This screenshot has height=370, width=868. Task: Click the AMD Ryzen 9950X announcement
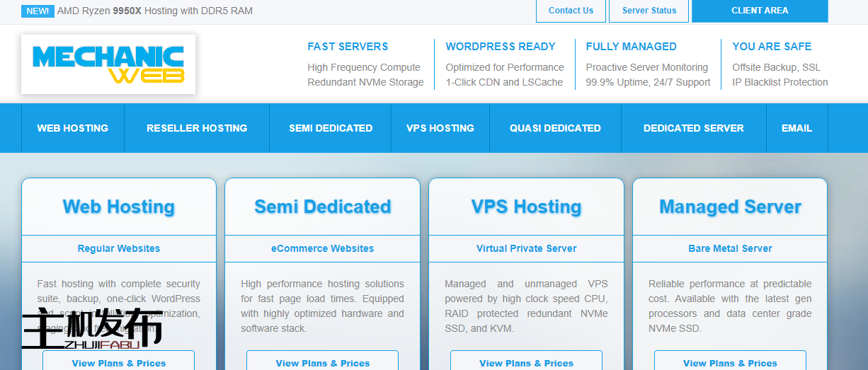154,11
